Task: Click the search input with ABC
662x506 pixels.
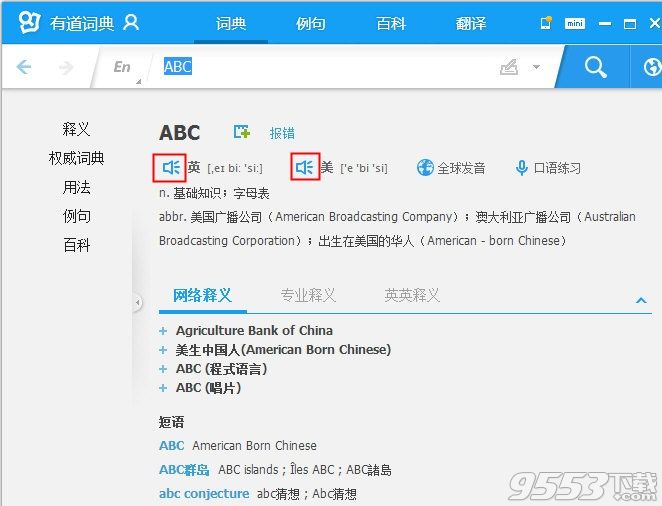Action: 325,67
